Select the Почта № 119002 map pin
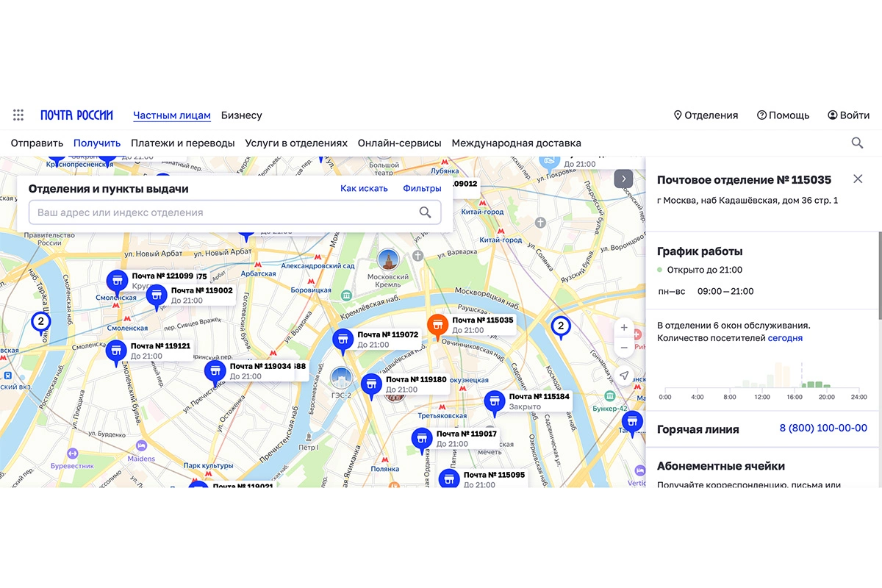Image resolution: width=882 pixels, height=588 pixels. [x=157, y=296]
